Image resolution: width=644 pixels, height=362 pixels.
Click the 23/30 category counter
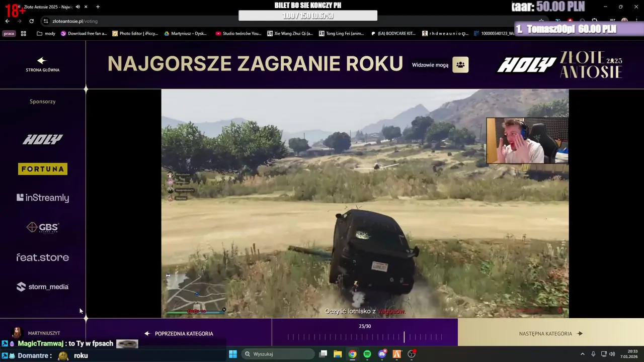point(365,326)
